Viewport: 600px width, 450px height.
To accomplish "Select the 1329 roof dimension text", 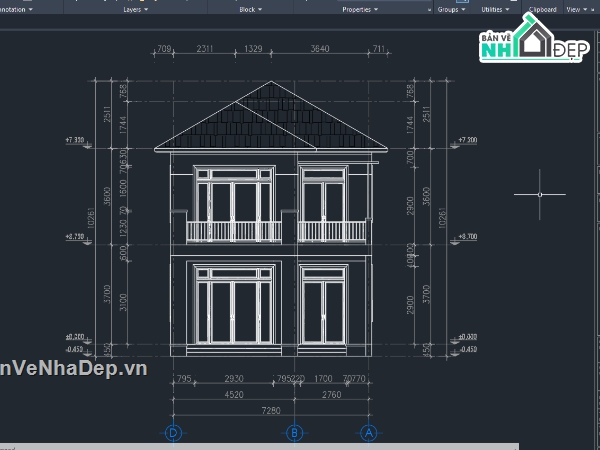I will (253, 49).
